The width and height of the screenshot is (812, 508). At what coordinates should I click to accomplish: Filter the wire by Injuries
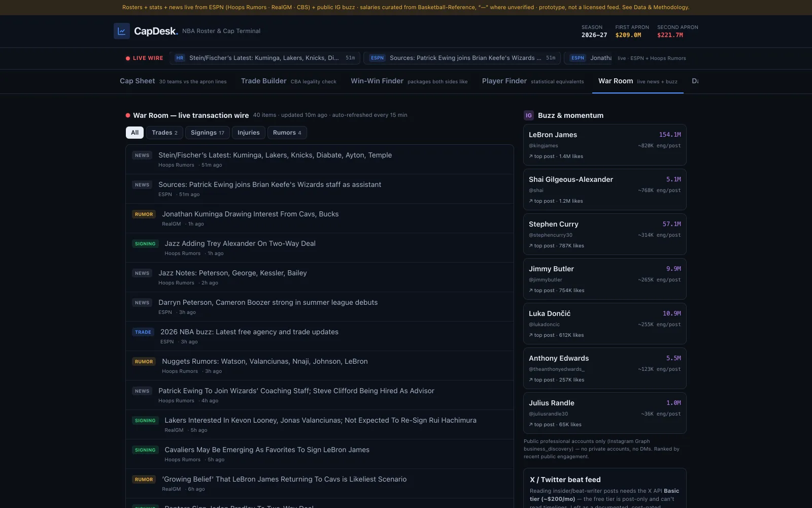click(249, 133)
